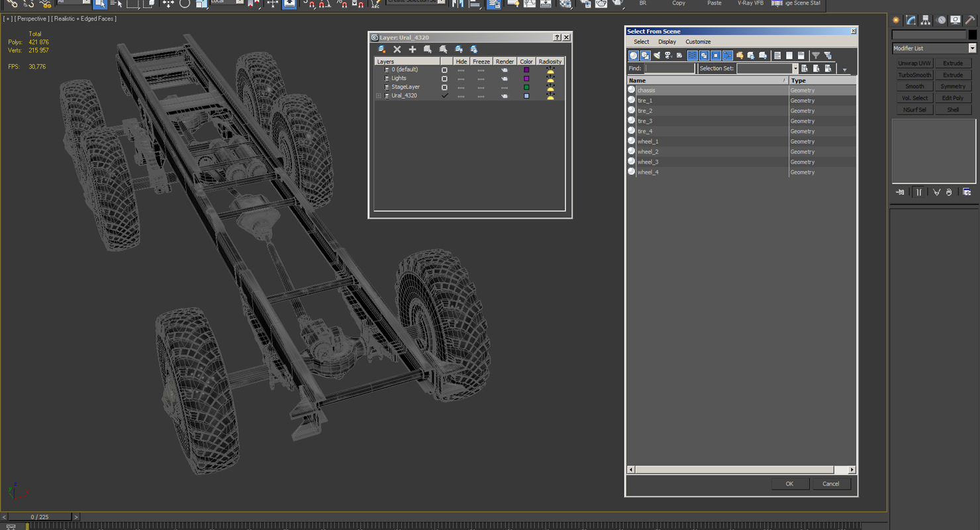This screenshot has height=530, width=980.
Task: Click scroll right arrow in Select From Scene
Action: 852,470
